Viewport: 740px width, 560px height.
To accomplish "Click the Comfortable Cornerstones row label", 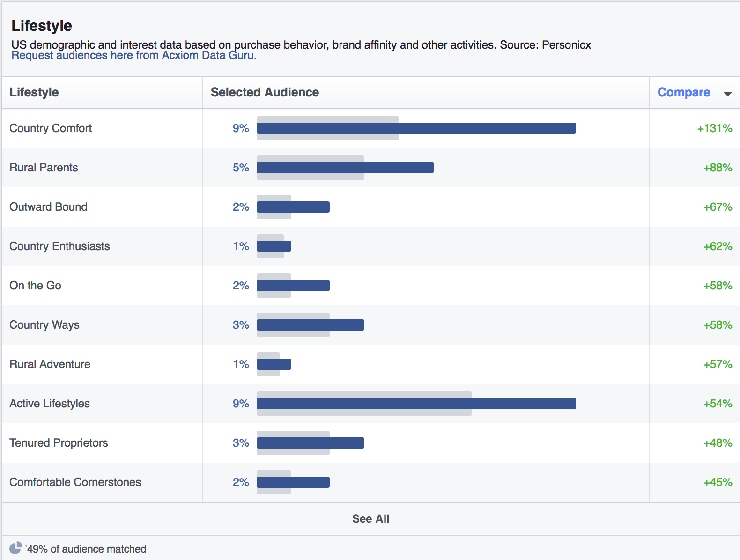I will click(75, 482).
